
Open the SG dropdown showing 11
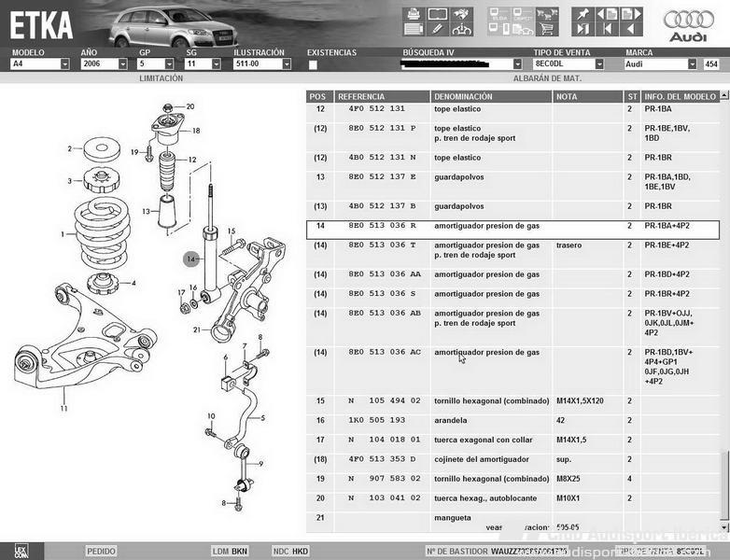pyautogui.click(x=217, y=63)
